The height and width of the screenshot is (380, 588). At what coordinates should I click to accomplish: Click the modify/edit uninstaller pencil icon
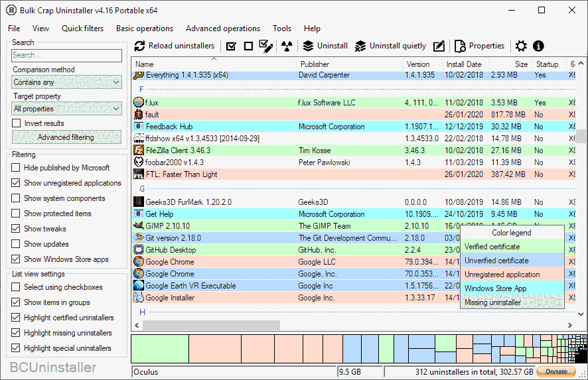coord(439,46)
